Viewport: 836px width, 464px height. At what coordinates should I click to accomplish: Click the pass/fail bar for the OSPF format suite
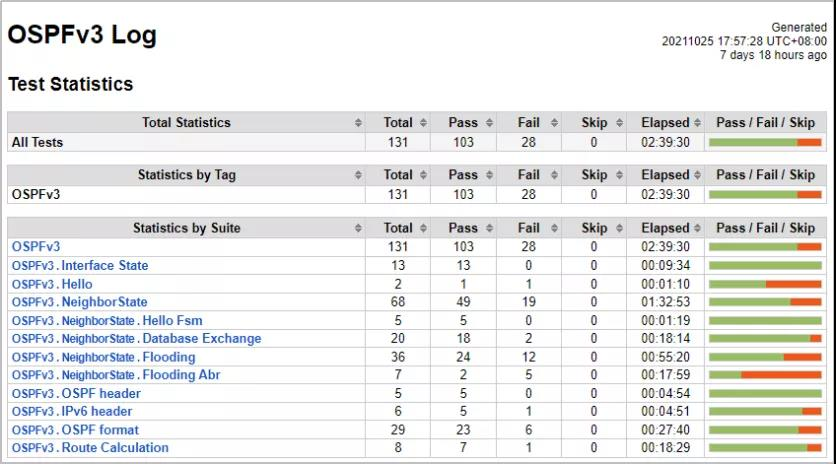pos(765,430)
